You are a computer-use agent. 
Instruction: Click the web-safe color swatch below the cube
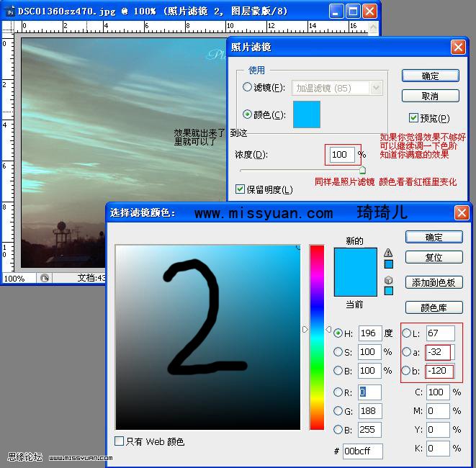point(389,291)
